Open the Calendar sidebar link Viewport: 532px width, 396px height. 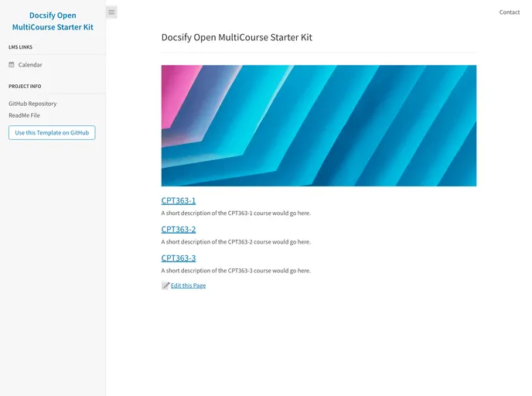[x=30, y=65]
